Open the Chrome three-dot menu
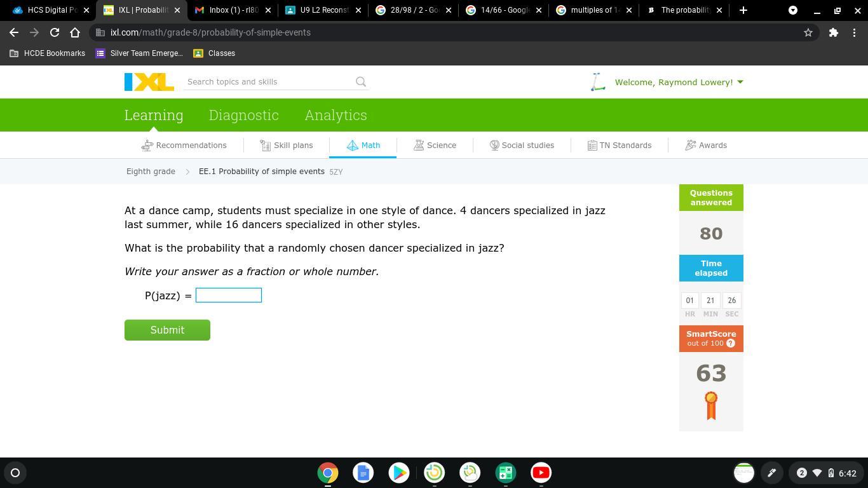Image resolution: width=868 pixels, height=488 pixels. click(x=854, y=32)
